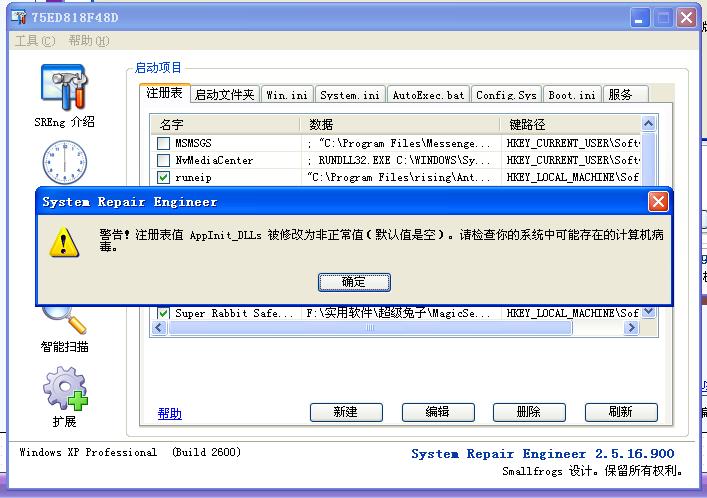Uncheck the Super Rabbit Safe entry
Screen dimensions: 707x498
click(x=163, y=313)
